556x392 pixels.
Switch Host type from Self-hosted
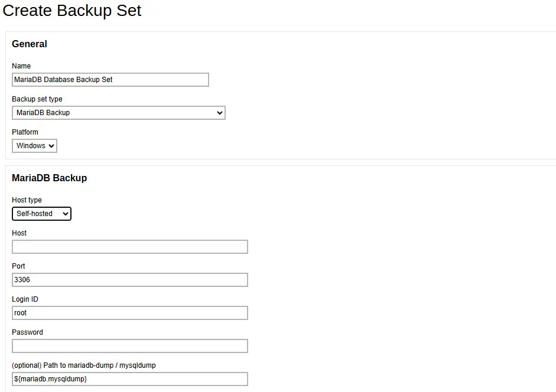point(41,214)
